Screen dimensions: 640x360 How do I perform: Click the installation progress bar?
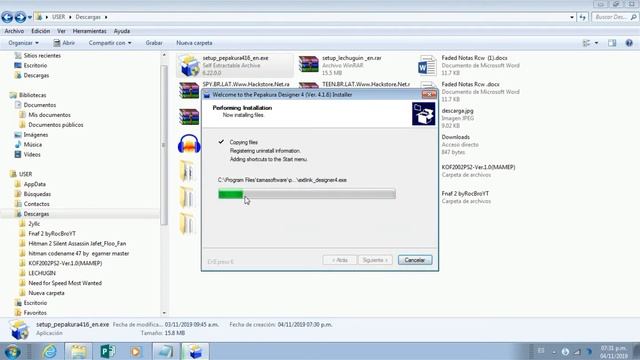pos(307,194)
